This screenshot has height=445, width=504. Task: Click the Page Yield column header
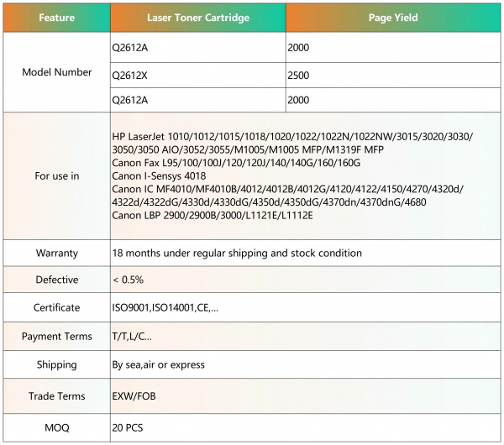click(393, 18)
